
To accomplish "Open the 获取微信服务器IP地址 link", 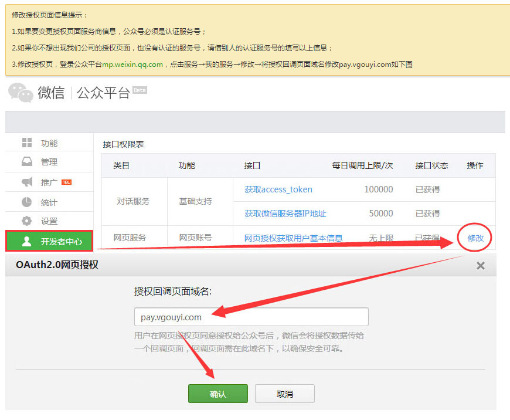I will (x=285, y=214).
